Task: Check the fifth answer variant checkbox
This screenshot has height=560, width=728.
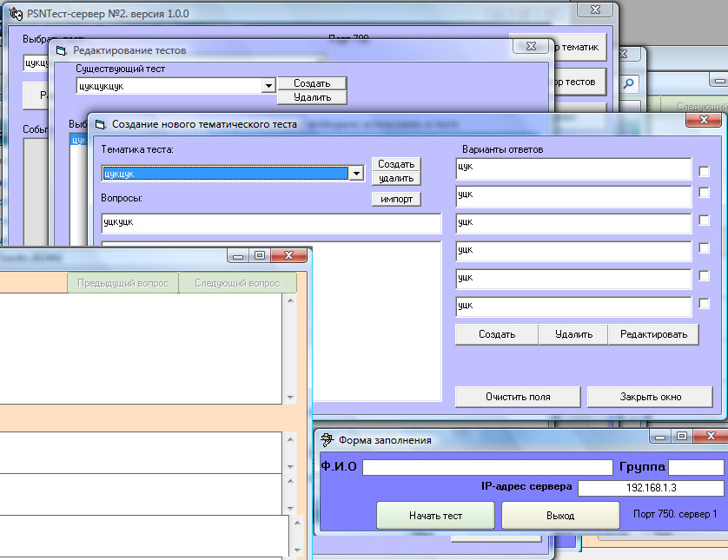Action: coord(704,275)
